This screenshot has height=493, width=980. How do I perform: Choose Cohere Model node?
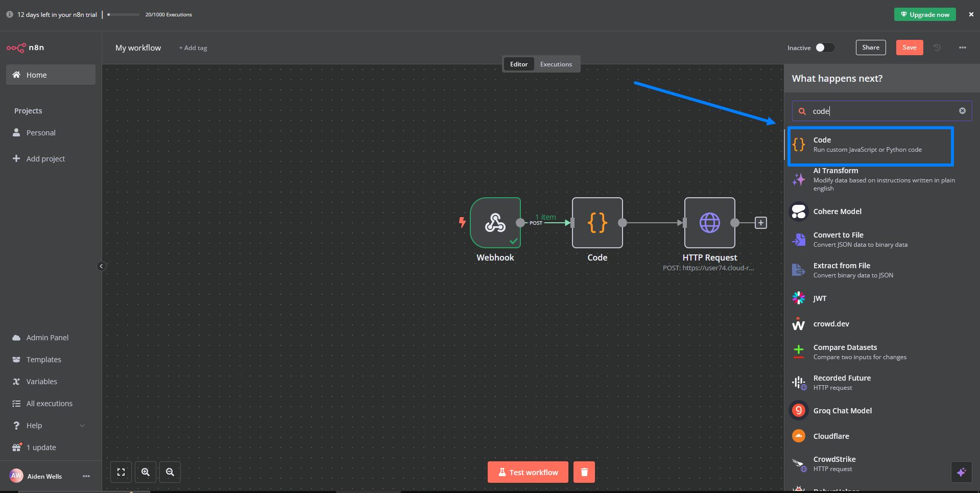(882, 212)
